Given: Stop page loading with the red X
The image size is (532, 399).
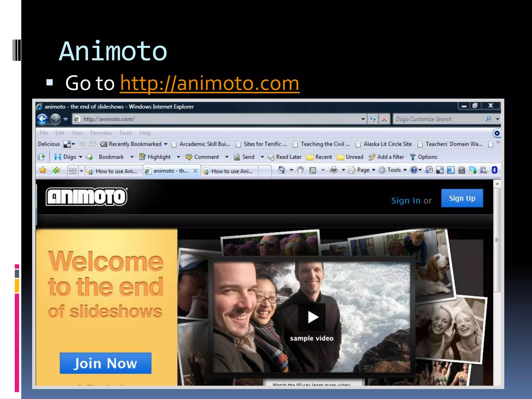Looking at the screenshot, I should pos(384,119).
